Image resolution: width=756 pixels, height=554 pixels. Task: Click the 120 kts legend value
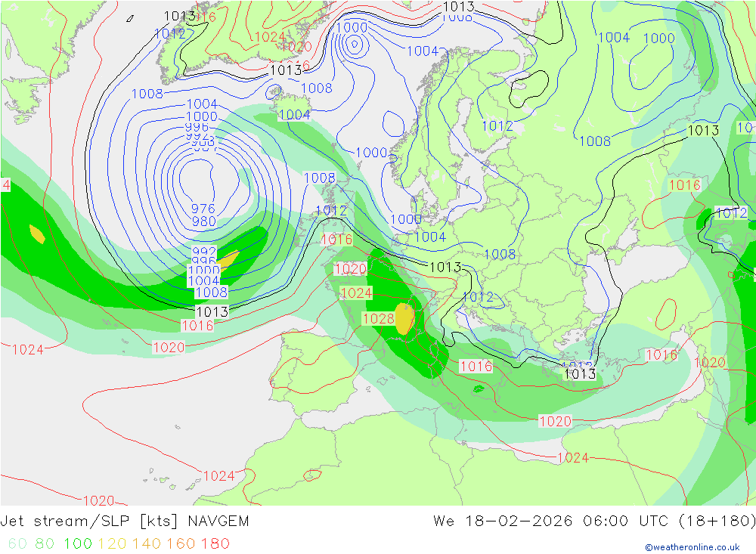coord(112,543)
